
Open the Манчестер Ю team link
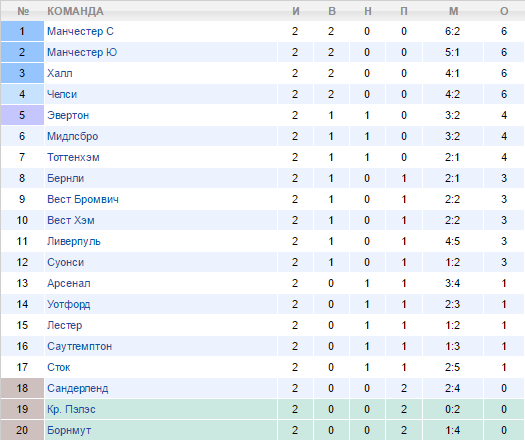(82, 52)
